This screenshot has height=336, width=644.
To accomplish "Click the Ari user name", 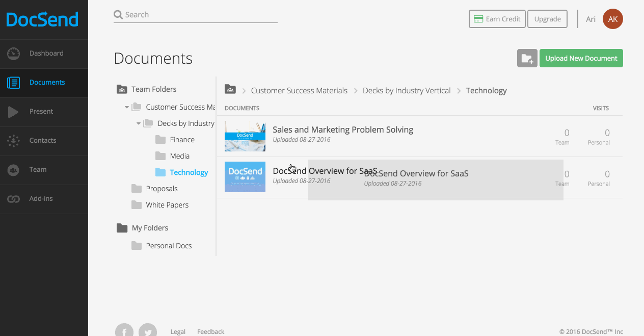I will [591, 19].
